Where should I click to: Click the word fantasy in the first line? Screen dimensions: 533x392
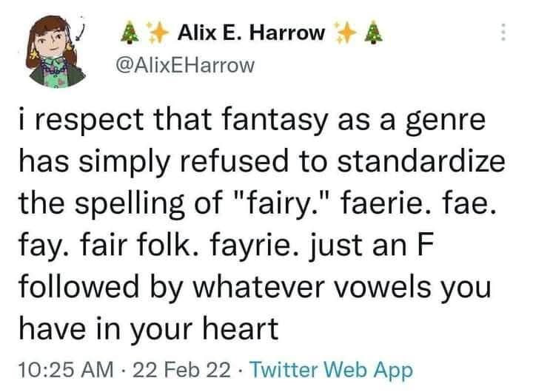[275, 121]
